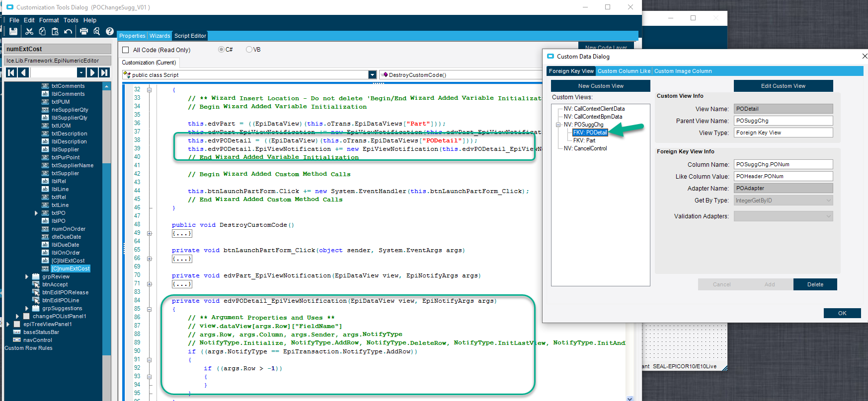Image resolution: width=868 pixels, height=401 pixels.
Task: Select txtSupplierName in the control tree
Action: [73, 165]
